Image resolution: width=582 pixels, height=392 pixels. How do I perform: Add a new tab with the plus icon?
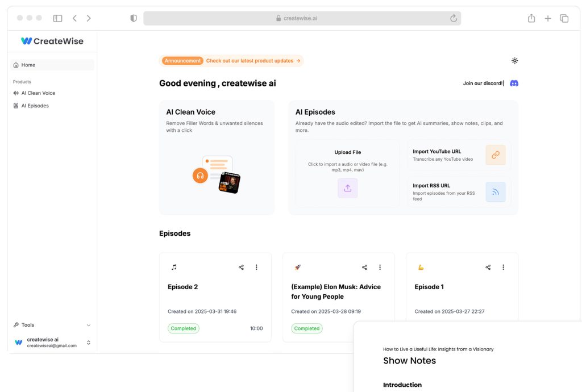(548, 18)
